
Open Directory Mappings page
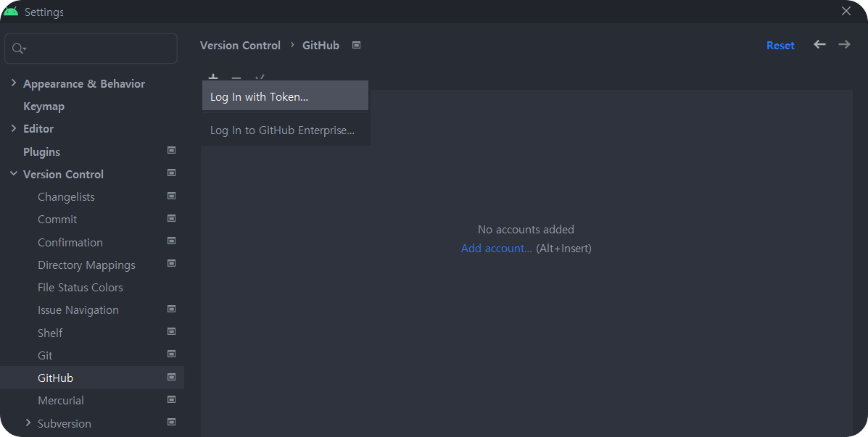coord(86,265)
